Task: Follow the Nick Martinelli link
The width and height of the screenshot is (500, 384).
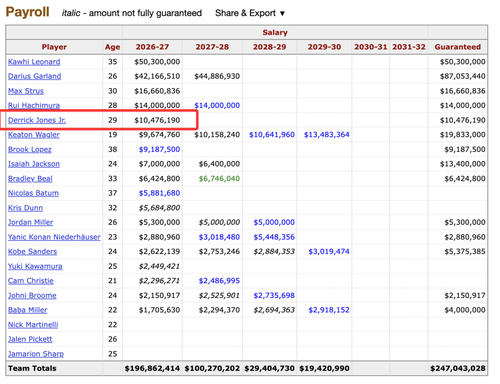Action: [x=33, y=325]
